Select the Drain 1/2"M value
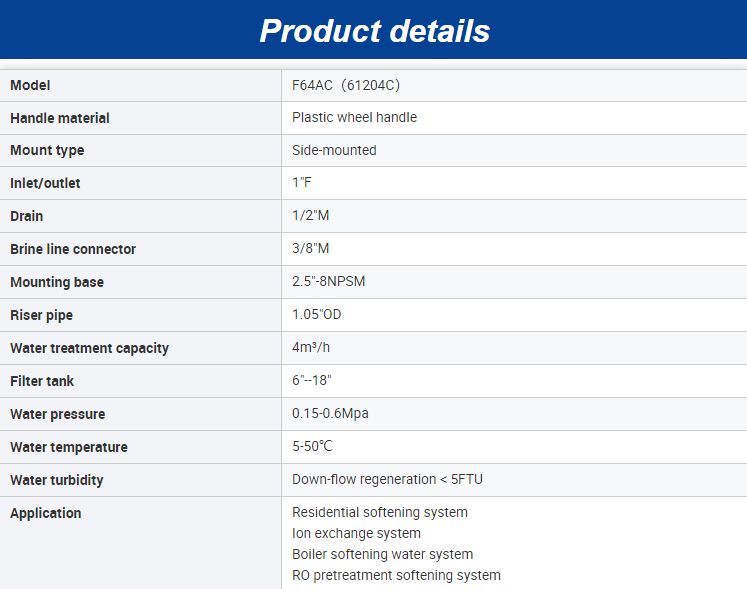 click(x=310, y=217)
